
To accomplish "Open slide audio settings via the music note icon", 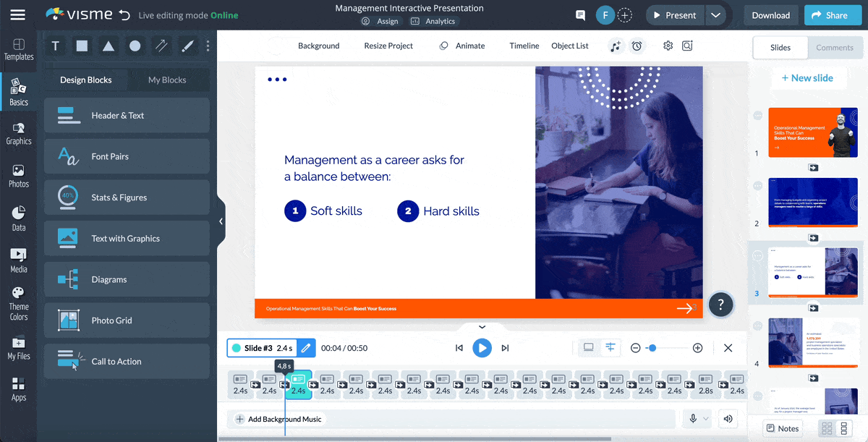I will pos(616,46).
